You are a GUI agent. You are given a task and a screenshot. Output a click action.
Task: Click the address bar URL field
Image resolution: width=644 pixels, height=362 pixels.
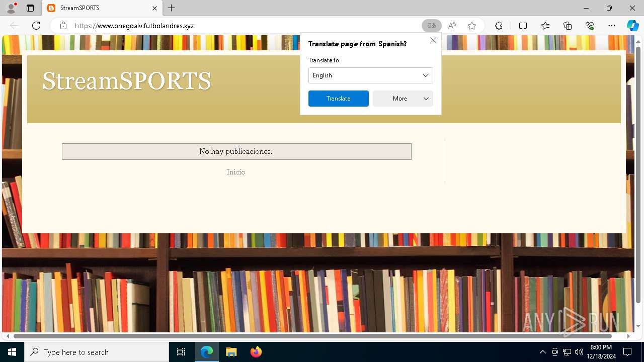point(242,26)
